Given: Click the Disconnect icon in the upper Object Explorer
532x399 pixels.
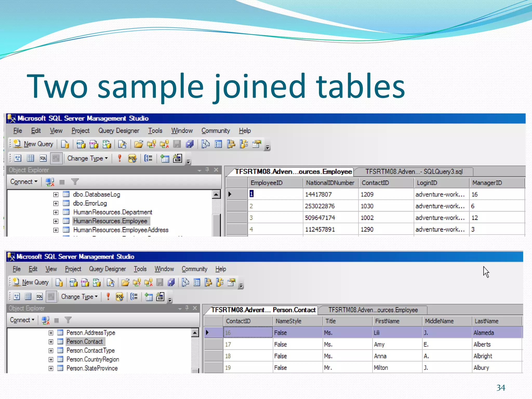Looking at the screenshot, I should [x=50, y=182].
